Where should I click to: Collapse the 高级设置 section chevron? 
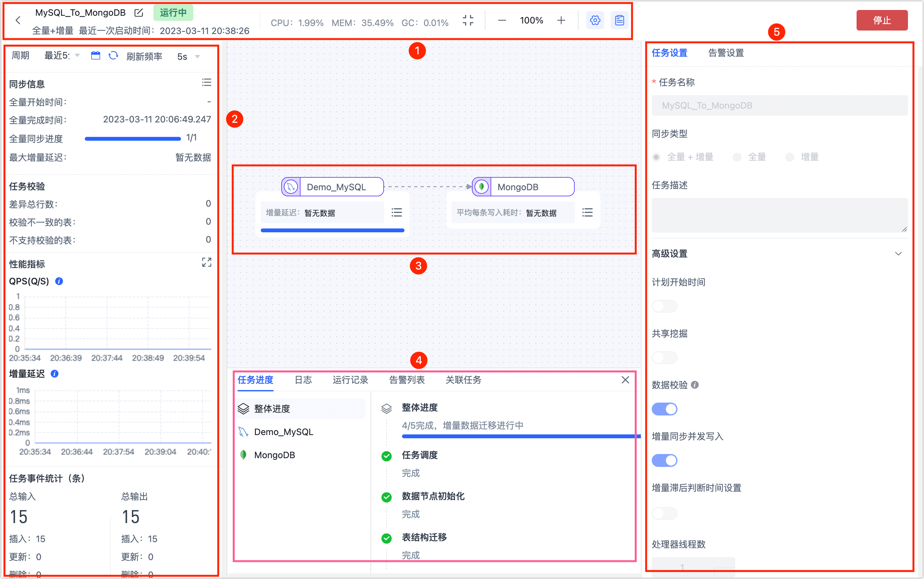pos(898,254)
